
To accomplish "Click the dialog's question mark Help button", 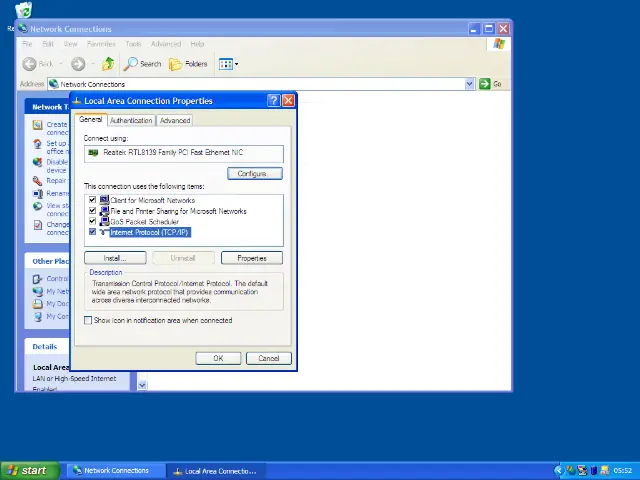I will 273,101.
